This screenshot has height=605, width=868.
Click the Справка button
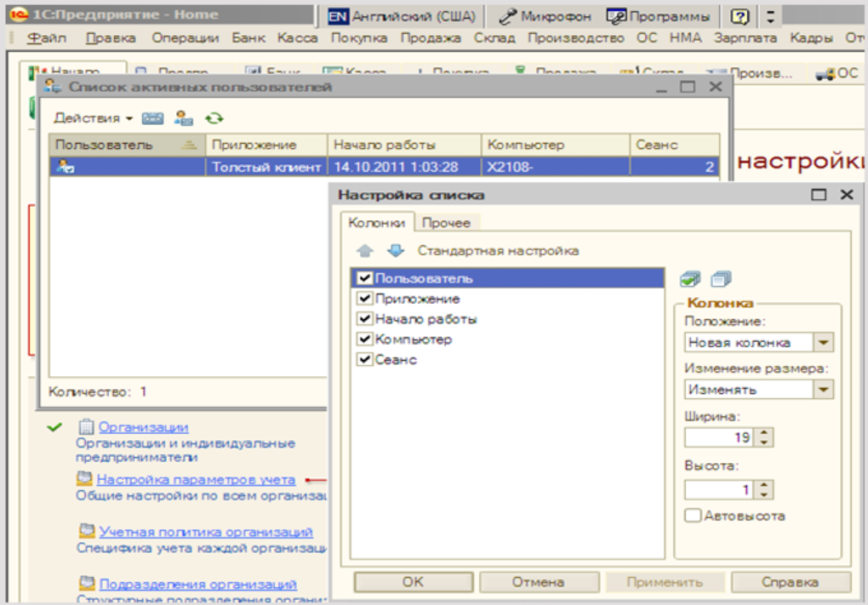[x=791, y=582]
